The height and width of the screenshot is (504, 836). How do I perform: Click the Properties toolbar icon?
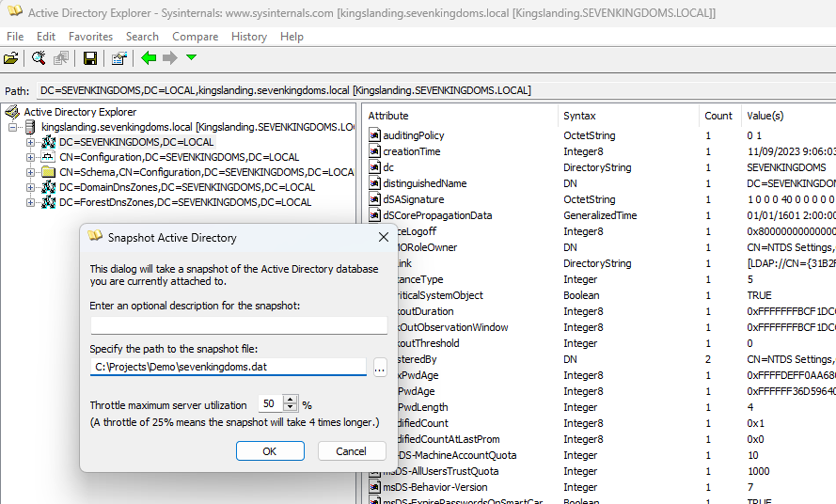(118, 58)
